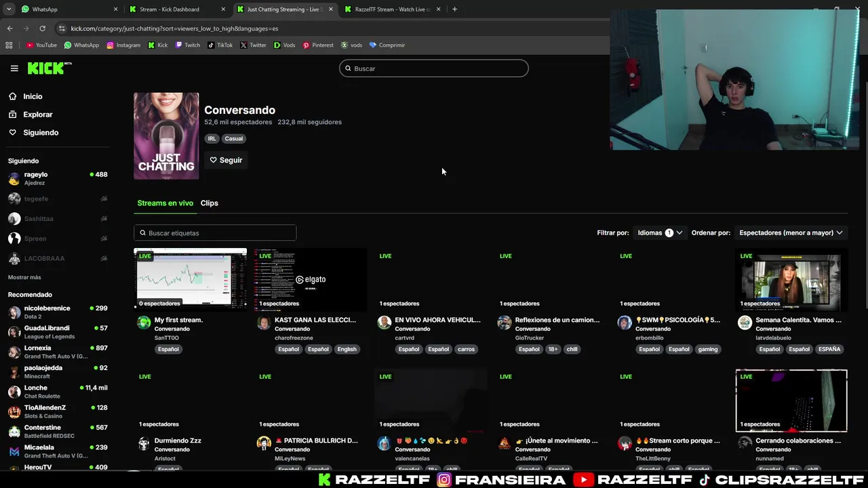The image size is (868, 488).
Task: Click the IRL category tag
Action: coord(212,138)
